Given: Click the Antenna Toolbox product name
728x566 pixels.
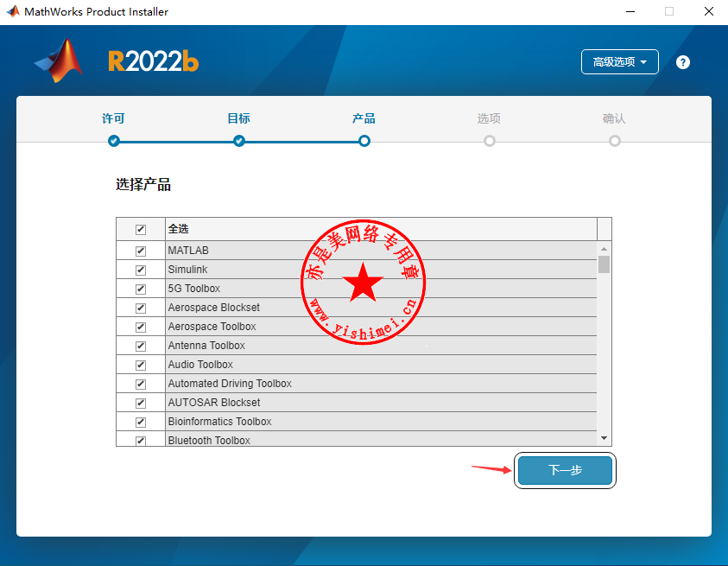Looking at the screenshot, I should click(206, 346).
